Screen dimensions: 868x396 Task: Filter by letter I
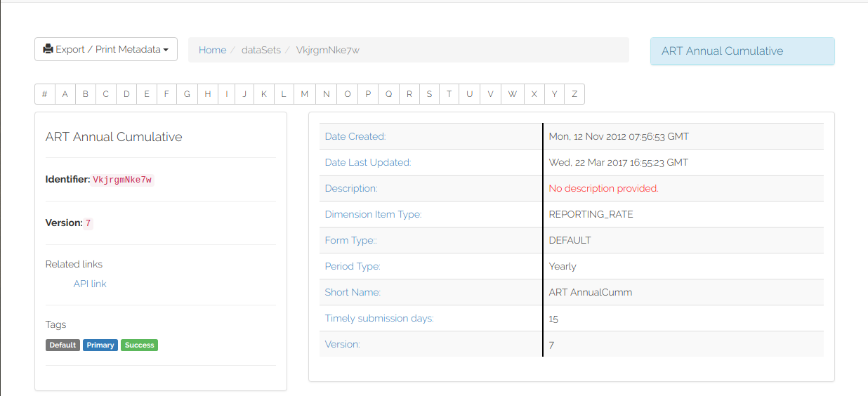point(226,94)
